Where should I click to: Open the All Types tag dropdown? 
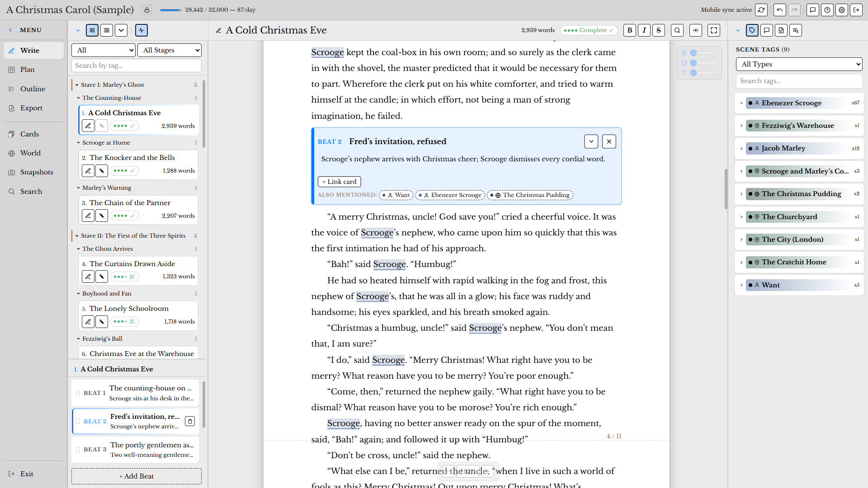tap(799, 64)
